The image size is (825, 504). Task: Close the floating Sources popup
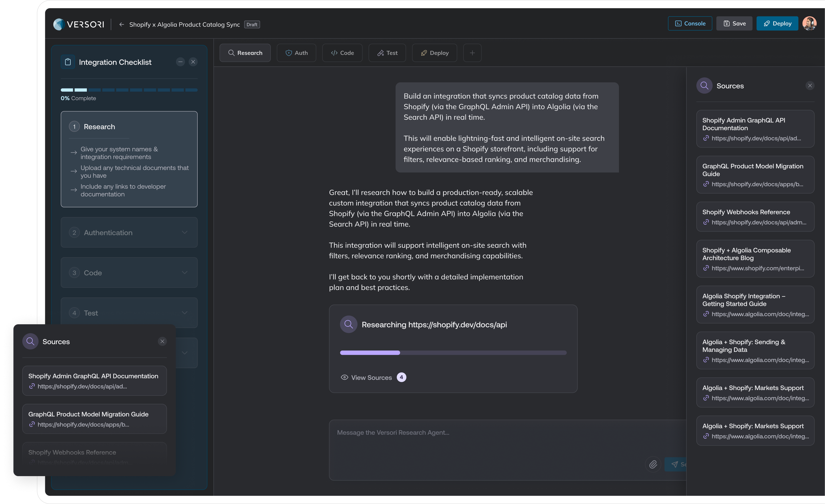[162, 341]
